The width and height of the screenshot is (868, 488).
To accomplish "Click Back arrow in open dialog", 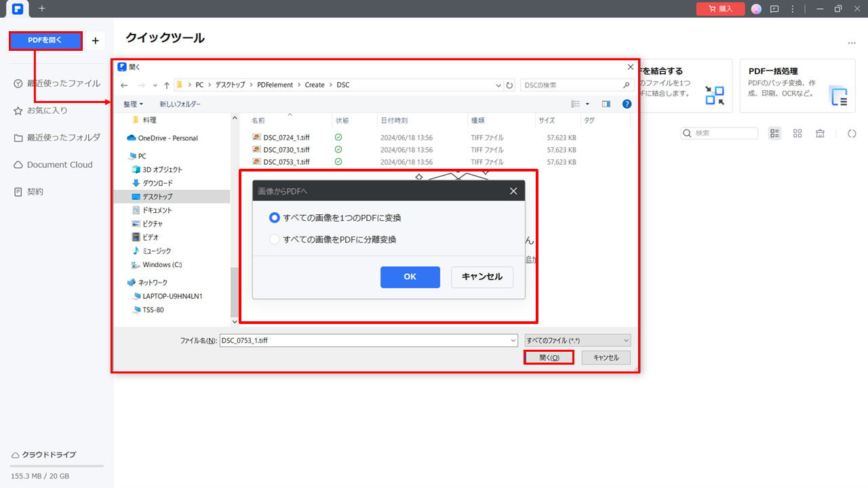I will pyautogui.click(x=124, y=85).
